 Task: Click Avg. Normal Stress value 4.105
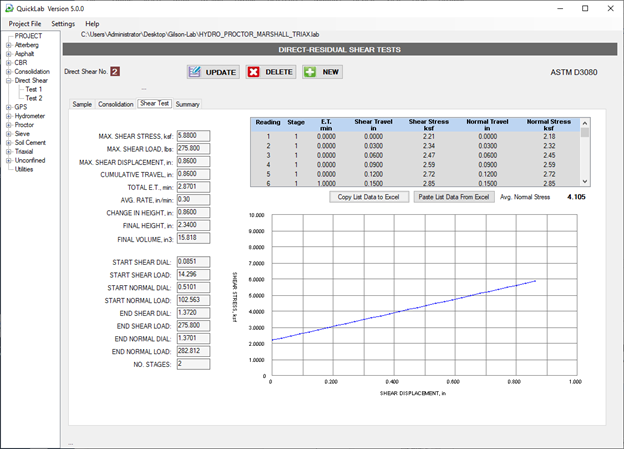tap(576, 197)
